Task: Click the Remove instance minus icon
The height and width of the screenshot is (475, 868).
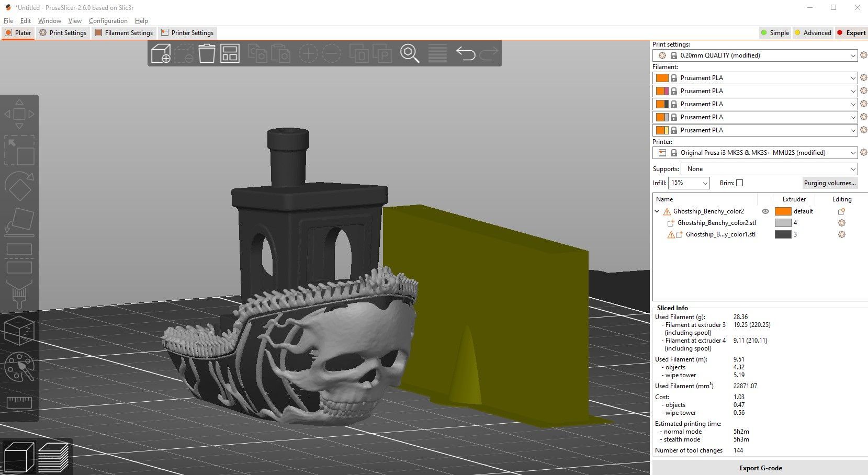Action: (x=332, y=53)
